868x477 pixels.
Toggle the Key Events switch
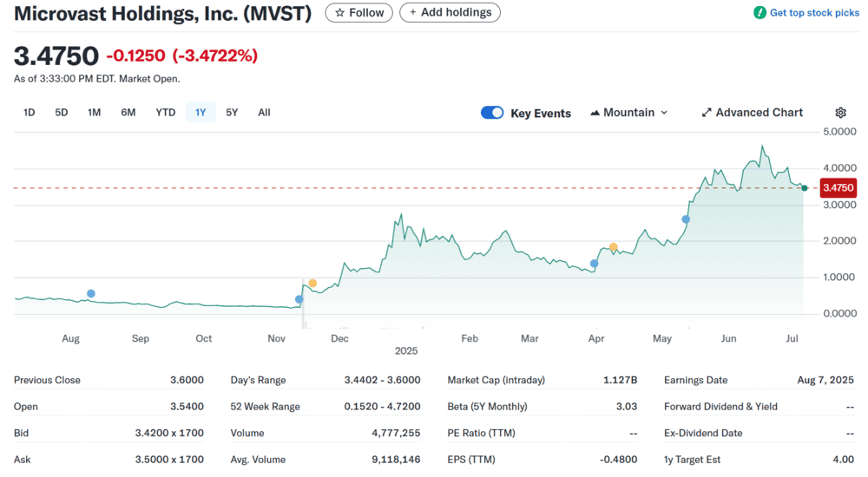tap(492, 113)
